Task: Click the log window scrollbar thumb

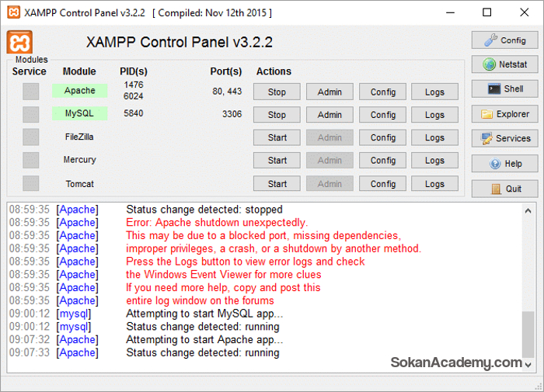Action: click(x=528, y=335)
